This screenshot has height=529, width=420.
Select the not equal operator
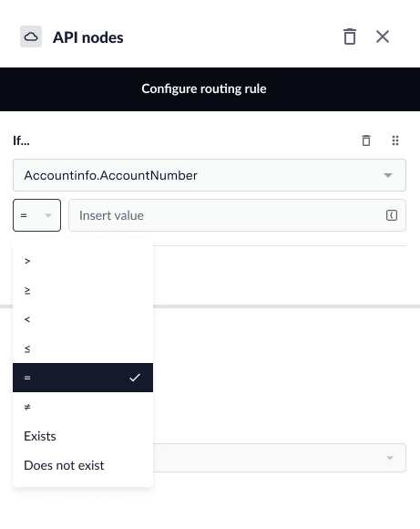coord(83,407)
